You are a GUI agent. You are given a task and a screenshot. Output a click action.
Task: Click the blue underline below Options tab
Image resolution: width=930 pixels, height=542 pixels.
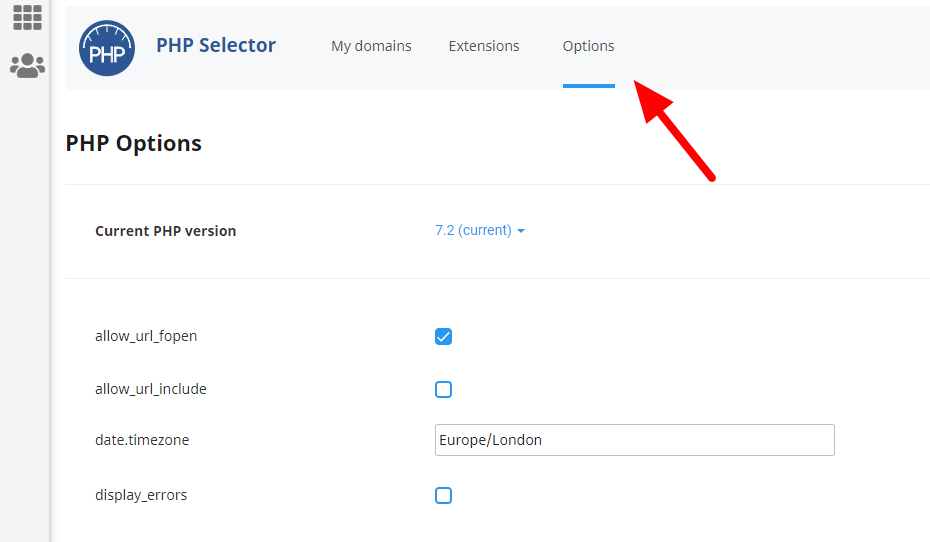click(589, 86)
